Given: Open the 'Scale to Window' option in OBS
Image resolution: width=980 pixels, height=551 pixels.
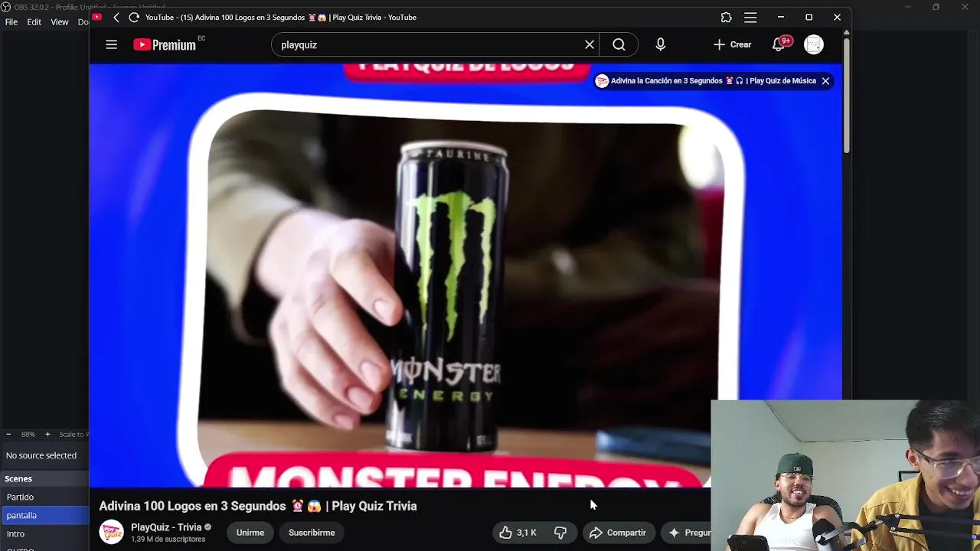Looking at the screenshot, I should (73, 434).
